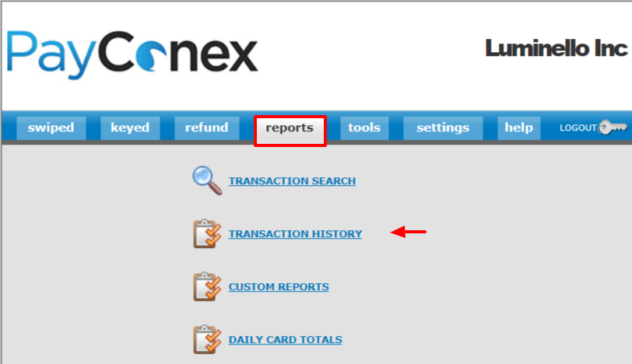The width and height of the screenshot is (632, 364).
Task: Open the tools tab
Action: tap(364, 128)
